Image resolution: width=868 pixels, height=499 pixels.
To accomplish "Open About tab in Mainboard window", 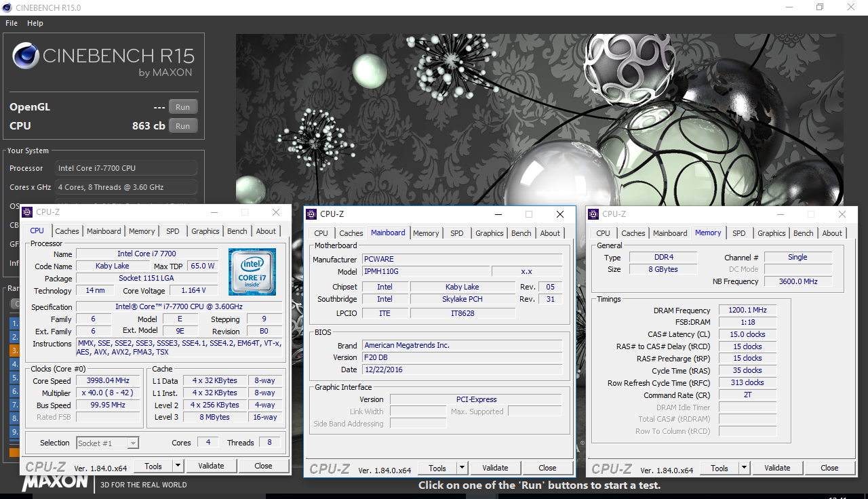I will coord(550,233).
